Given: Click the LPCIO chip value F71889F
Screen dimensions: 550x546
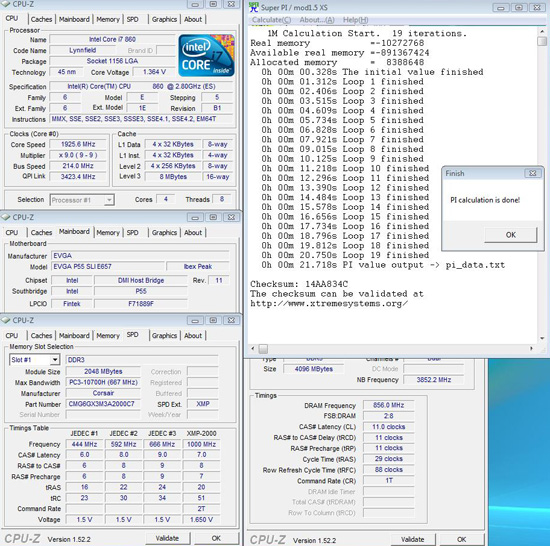Looking at the screenshot, I should [x=141, y=304].
